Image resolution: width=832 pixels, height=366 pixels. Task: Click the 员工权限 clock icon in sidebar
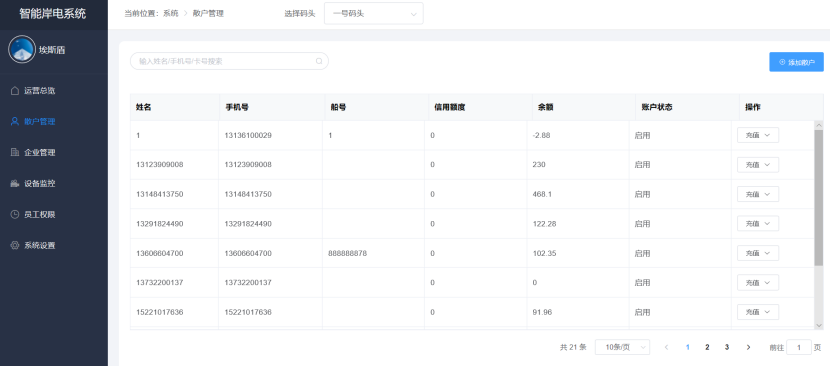coord(15,215)
